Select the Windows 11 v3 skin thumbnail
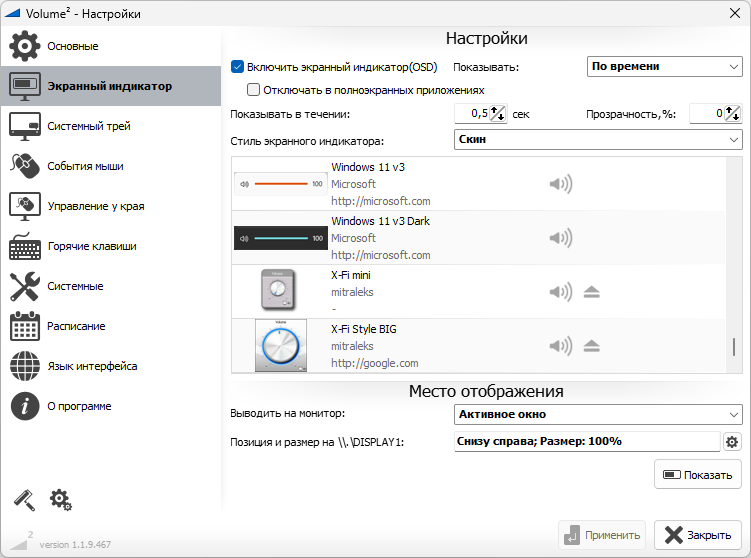 tap(281, 184)
